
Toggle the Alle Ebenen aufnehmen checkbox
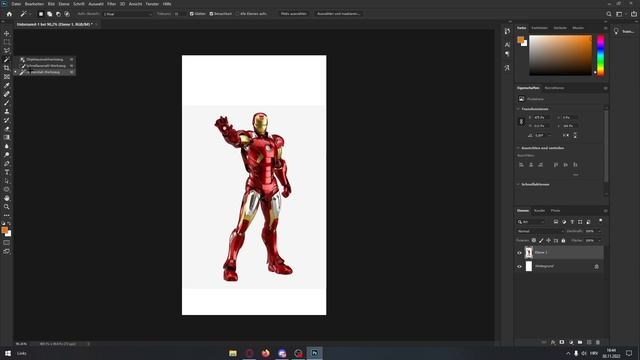(x=237, y=14)
